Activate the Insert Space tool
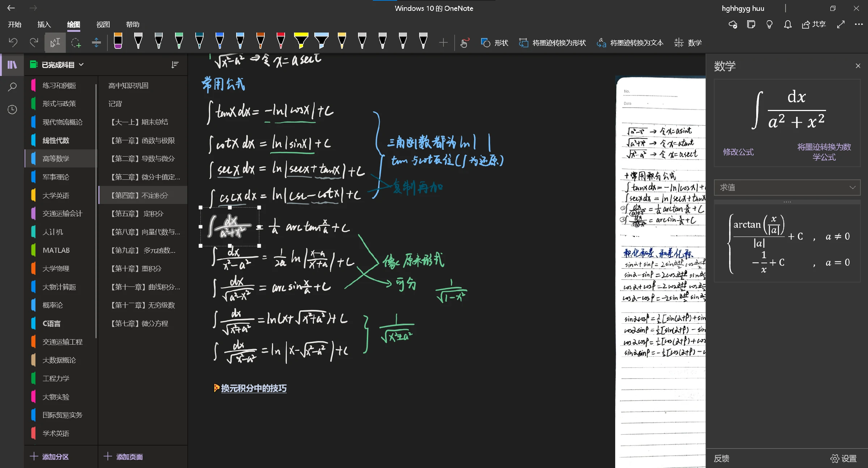The width and height of the screenshot is (868, 468). point(96,43)
